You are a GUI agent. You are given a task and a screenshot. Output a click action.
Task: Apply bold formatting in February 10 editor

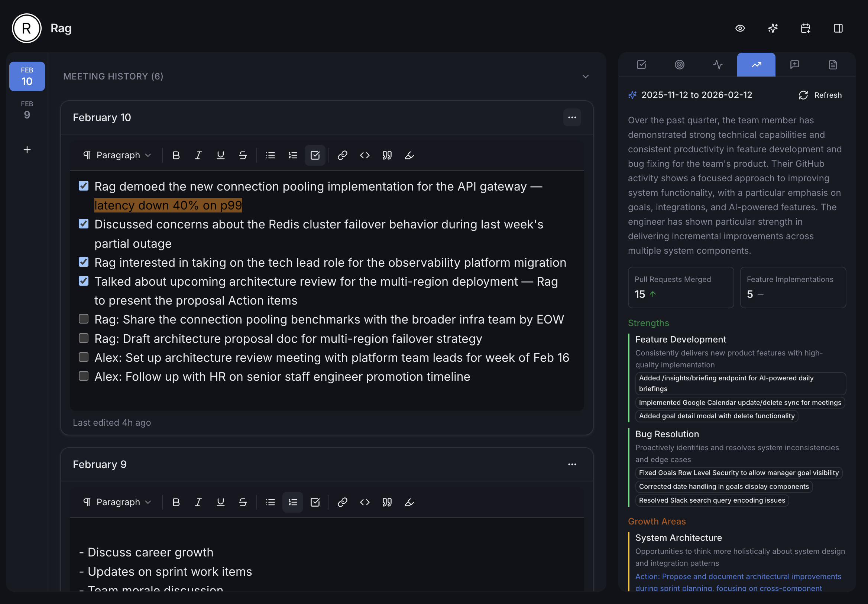pos(176,155)
